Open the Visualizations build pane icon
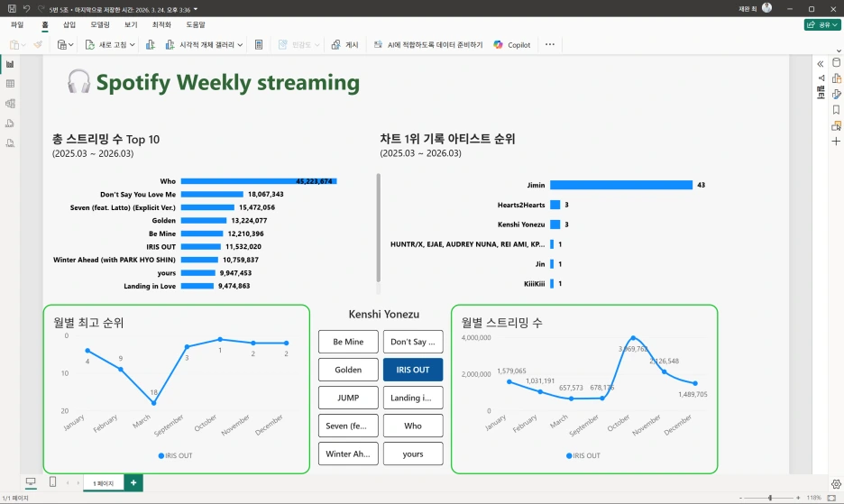 pyautogui.click(x=836, y=78)
